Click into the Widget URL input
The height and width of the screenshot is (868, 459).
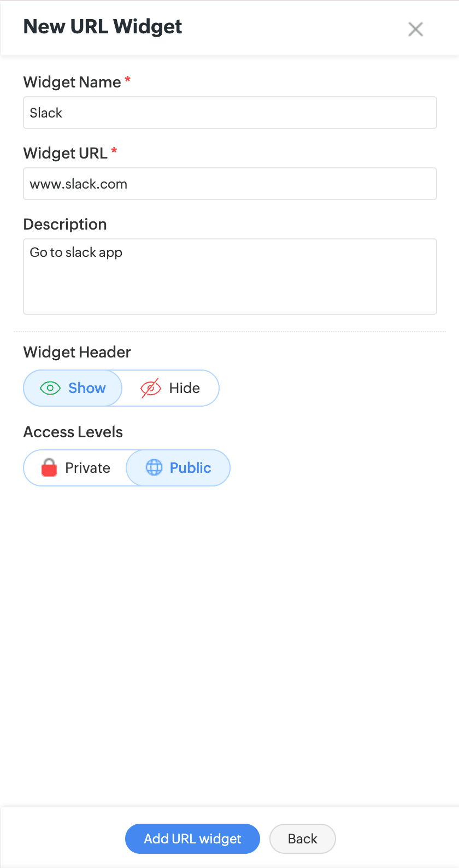(x=229, y=184)
